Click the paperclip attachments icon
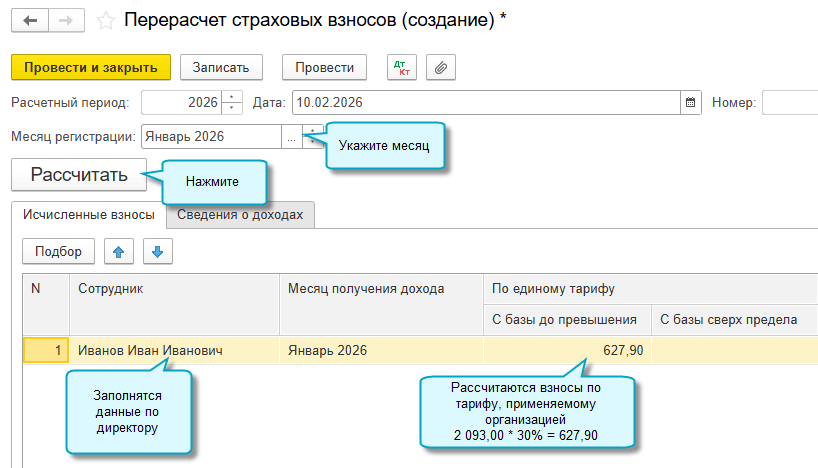 [441, 67]
